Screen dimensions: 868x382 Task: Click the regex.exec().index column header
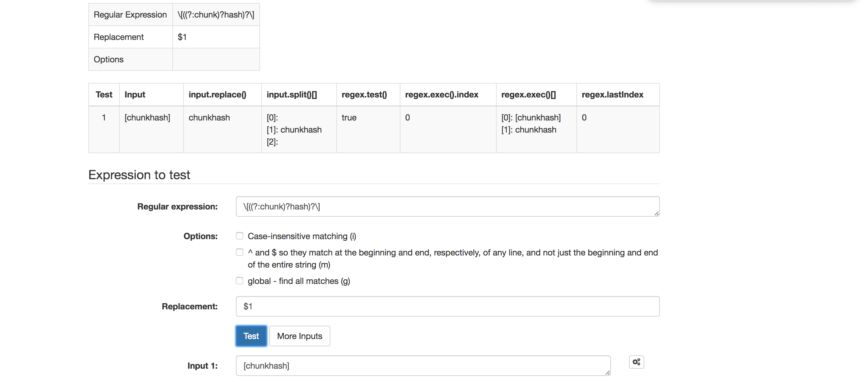[x=442, y=94]
